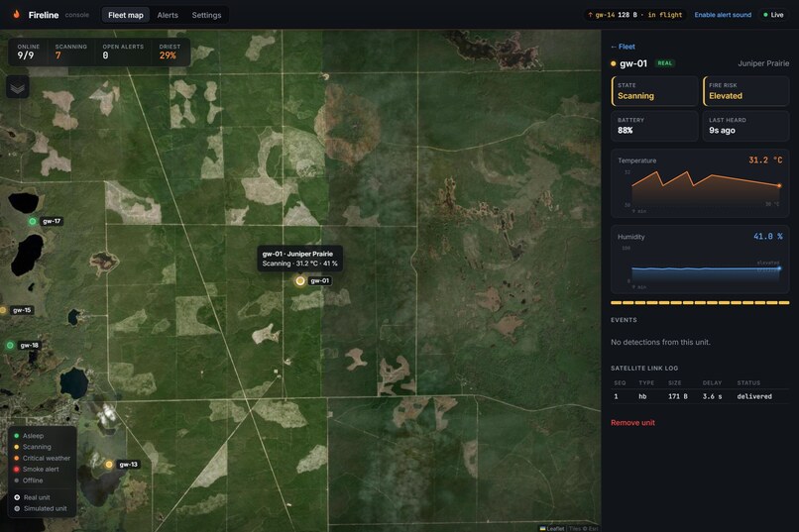Click the Juniper Prairie location label
This screenshot has width=799, height=532.
point(763,63)
